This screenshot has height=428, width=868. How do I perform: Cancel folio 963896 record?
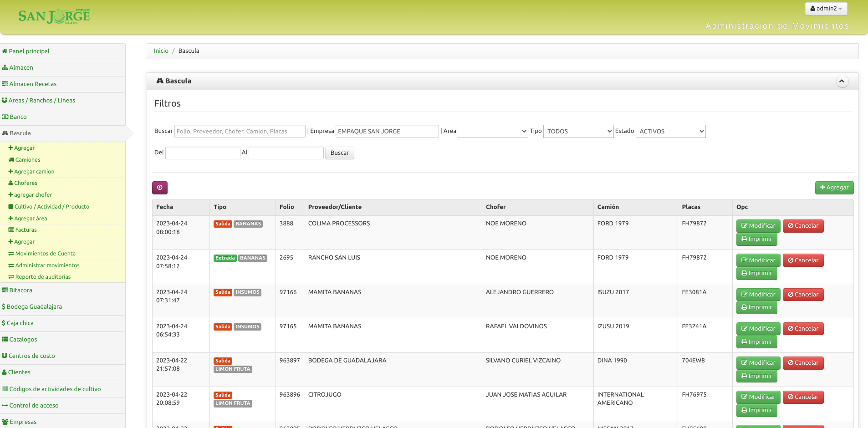[x=803, y=397]
